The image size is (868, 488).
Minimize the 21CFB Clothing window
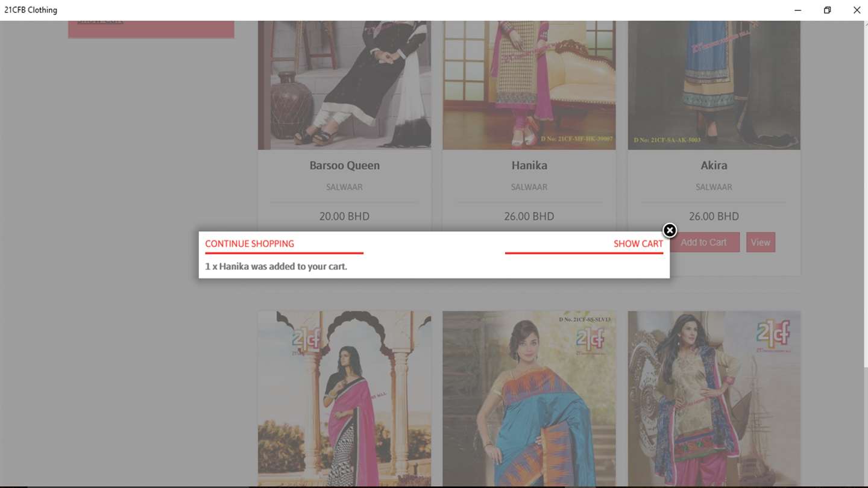797,10
